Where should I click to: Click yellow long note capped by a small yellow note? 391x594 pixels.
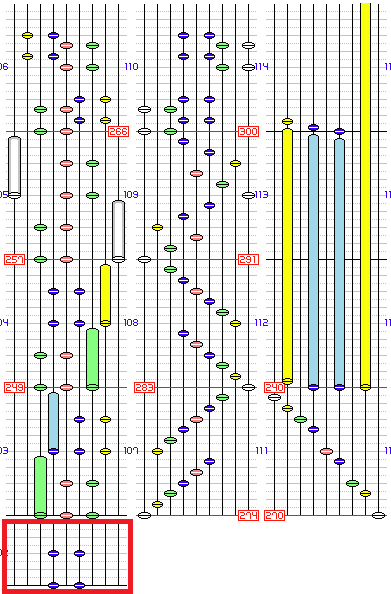click(288, 256)
